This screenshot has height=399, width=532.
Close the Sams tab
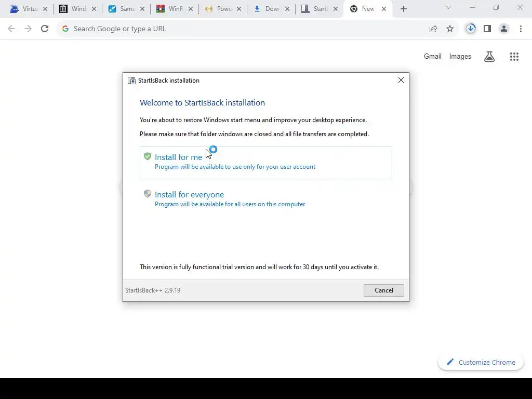coord(142,9)
